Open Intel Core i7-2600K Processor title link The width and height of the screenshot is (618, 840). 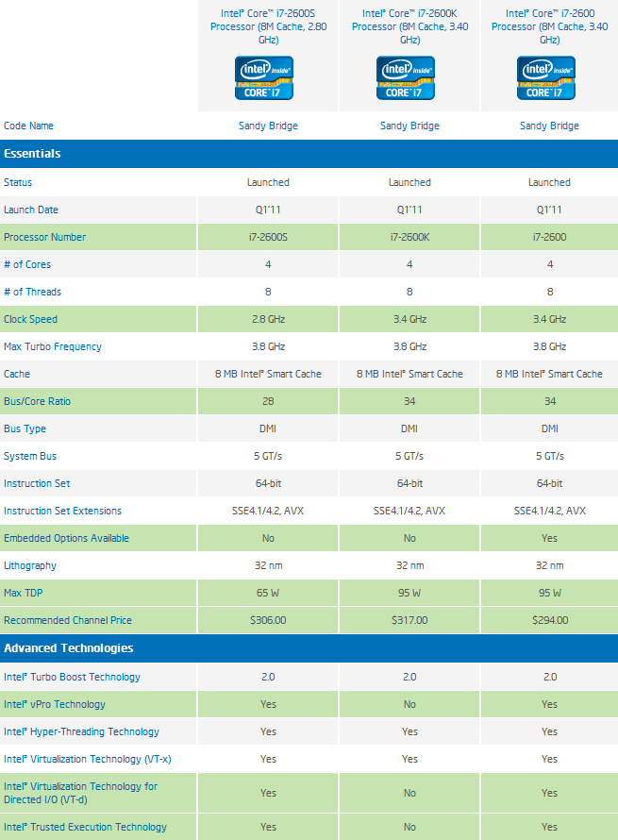pyautogui.click(x=409, y=26)
